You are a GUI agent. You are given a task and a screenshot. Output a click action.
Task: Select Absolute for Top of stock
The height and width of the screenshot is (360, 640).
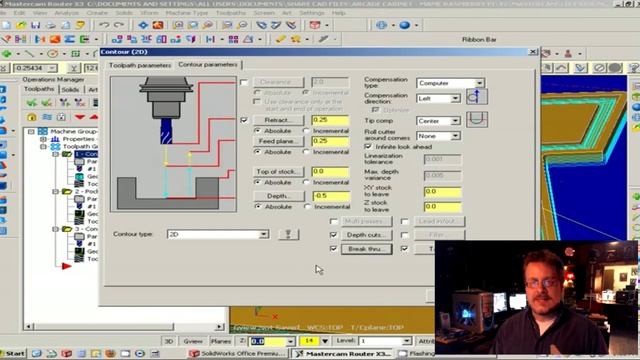258,182
